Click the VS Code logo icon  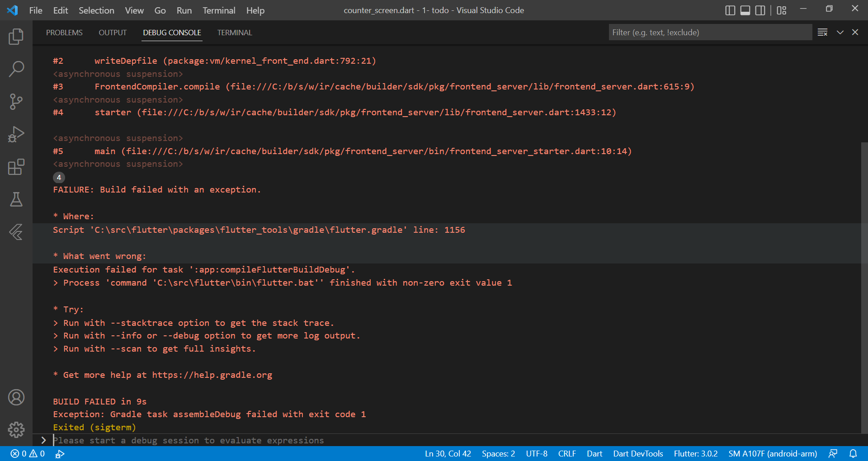(12, 10)
